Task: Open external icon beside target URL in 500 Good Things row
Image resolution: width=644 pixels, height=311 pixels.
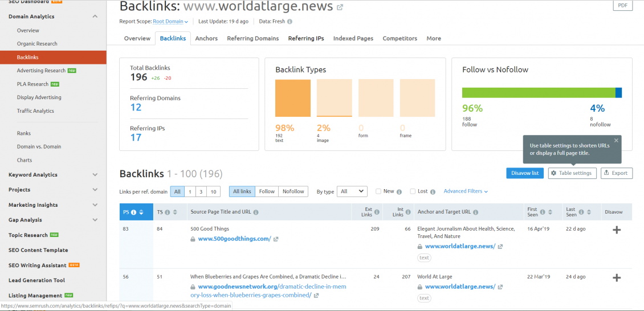Action: pyautogui.click(x=500, y=247)
